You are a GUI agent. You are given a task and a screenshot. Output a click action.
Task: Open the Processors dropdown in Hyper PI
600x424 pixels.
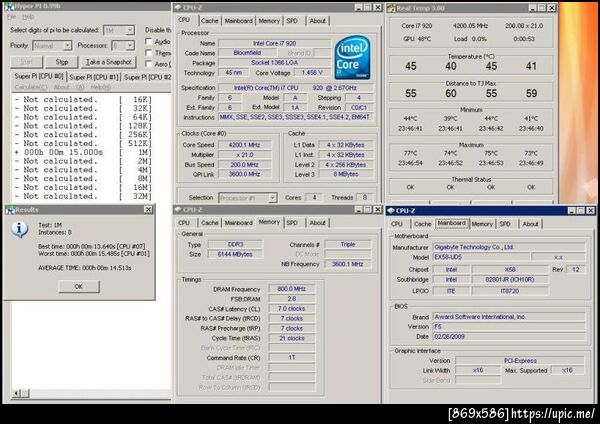click(130, 46)
